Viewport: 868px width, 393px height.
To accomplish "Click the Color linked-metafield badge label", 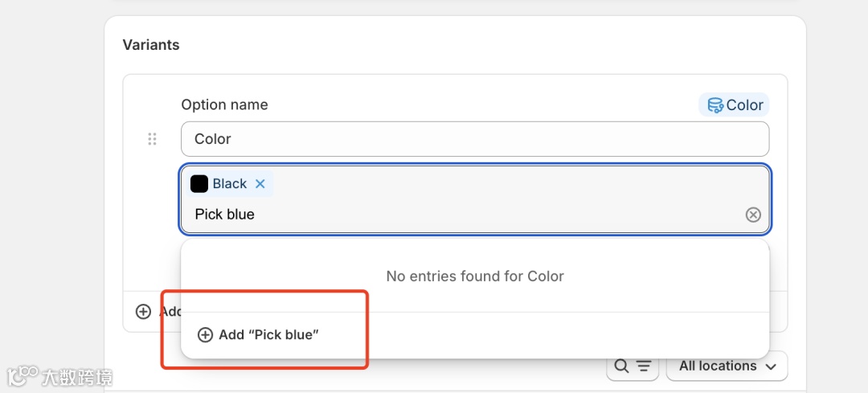I will click(x=744, y=105).
